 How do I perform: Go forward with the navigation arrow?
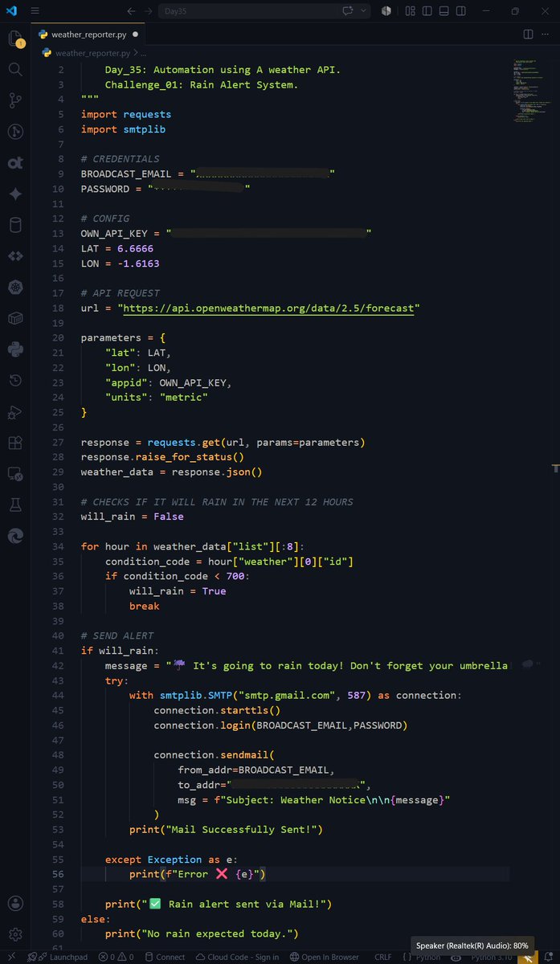(149, 11)
